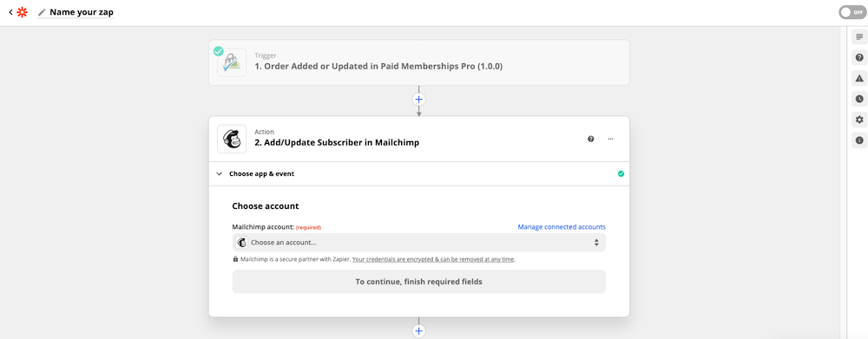Click the green checkmark on Choose app & event

point(621,173)
